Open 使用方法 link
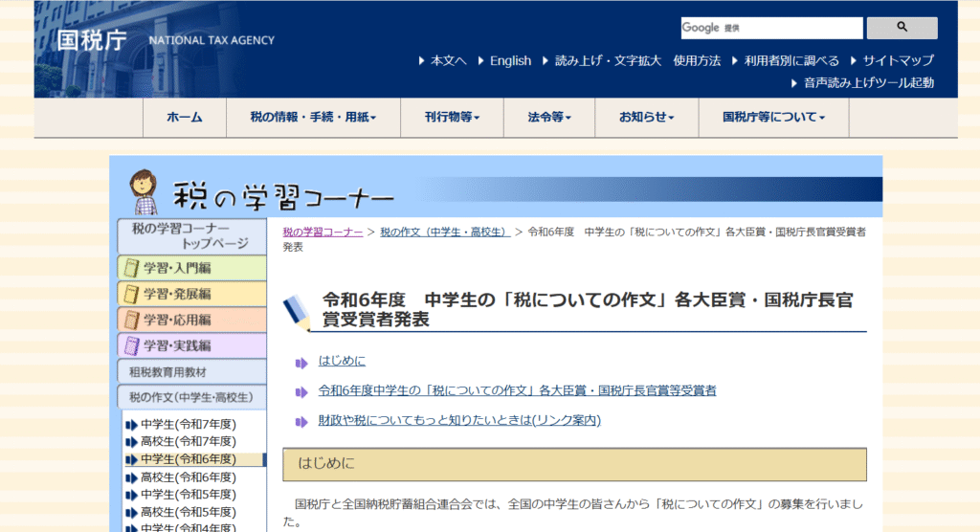 (x=697, y=60)
